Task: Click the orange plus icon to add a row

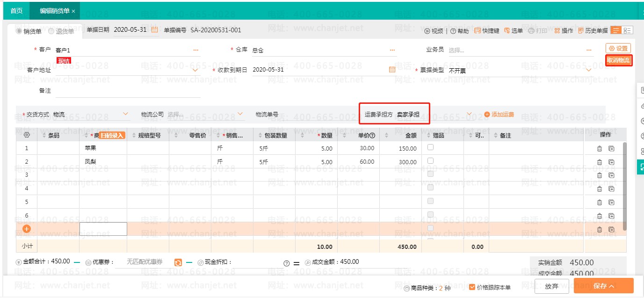Action: (x=27, y=229)
